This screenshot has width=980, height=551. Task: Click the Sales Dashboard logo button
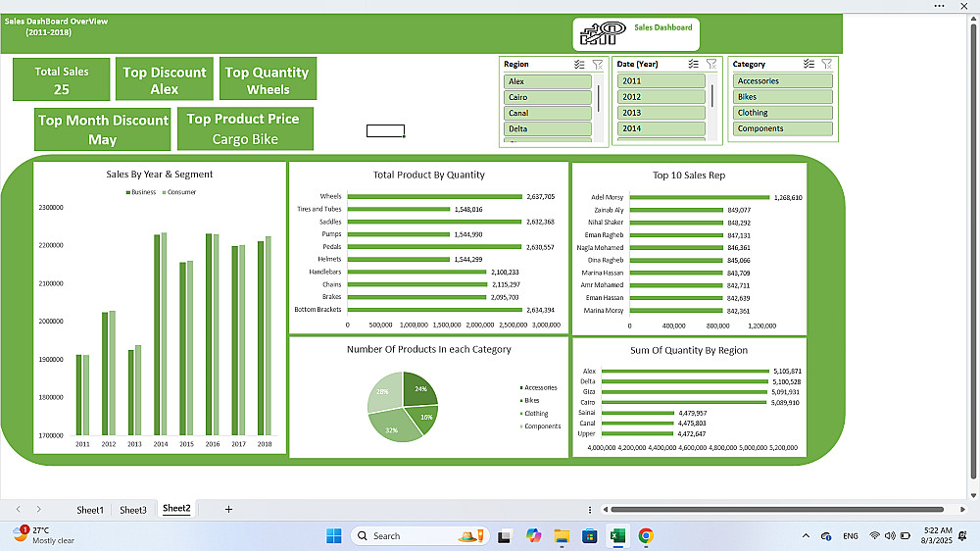point(636,33)
